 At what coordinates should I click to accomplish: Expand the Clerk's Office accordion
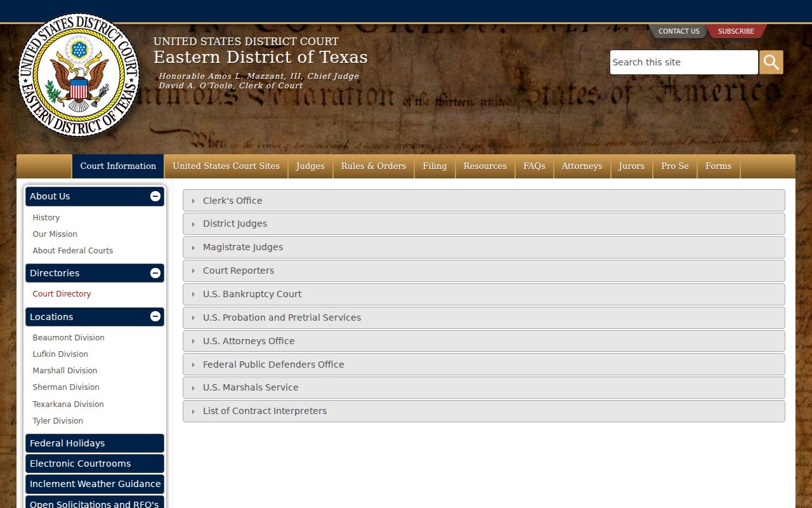[x=484, y=201]
